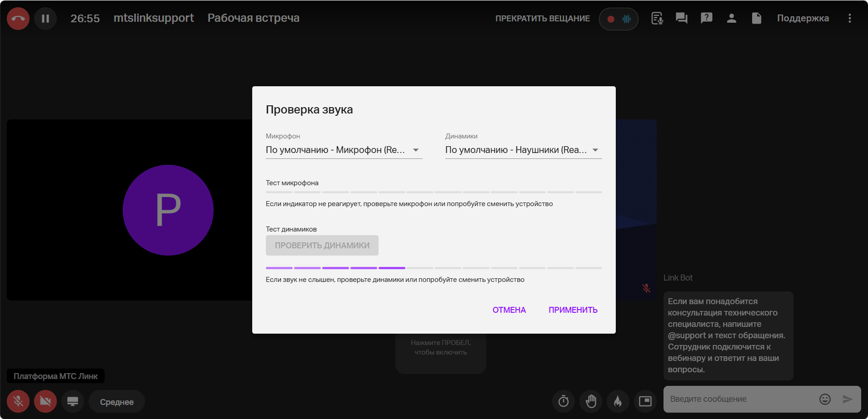
Task: Click the Введите сообщение message field
Action: pos(741,399)
